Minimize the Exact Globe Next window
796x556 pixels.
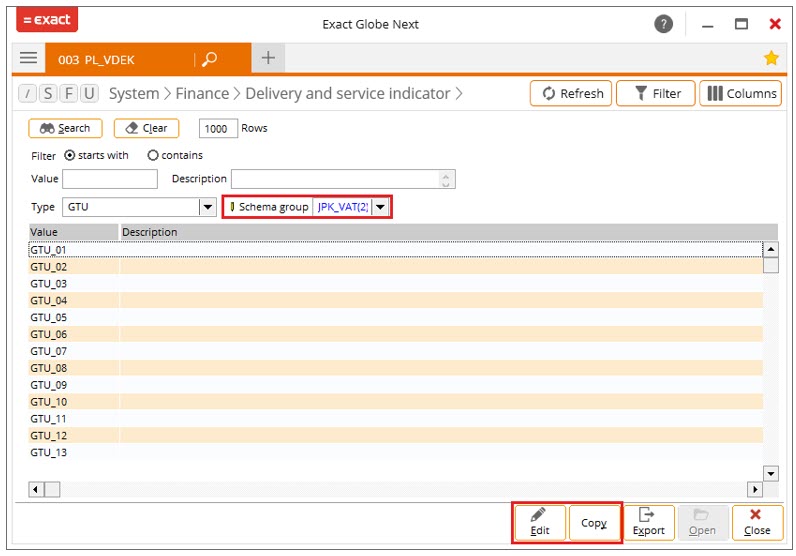pos(708,25)
